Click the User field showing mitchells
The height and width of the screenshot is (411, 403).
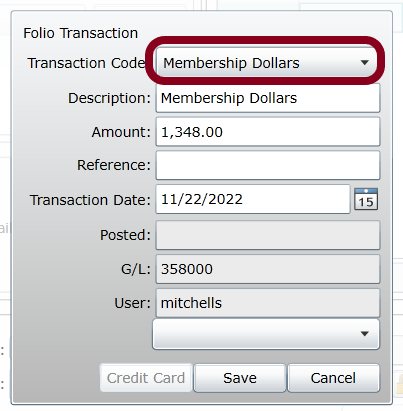click(268, 303)
